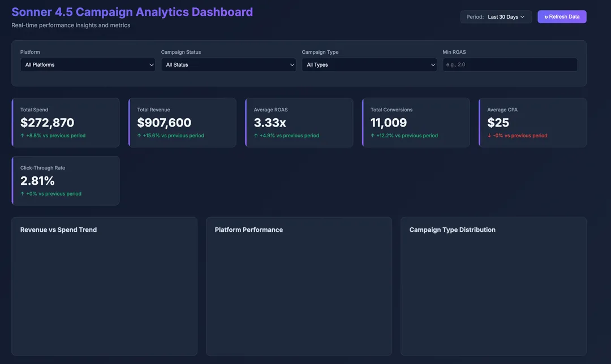Image resolution: width=611 pixels, height=364 pixels.
Task: Click the up arrow under Total Conversions
Action: [372, 136]
